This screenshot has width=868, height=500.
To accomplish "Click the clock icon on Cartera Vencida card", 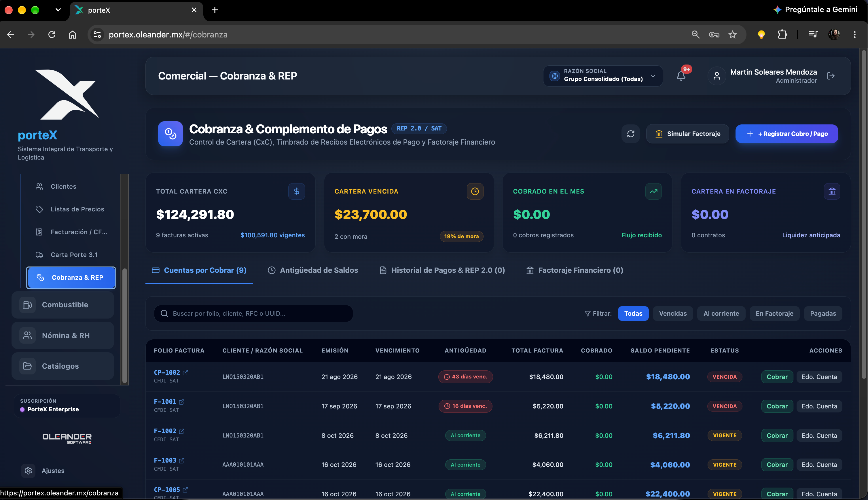I will [475, 191].
